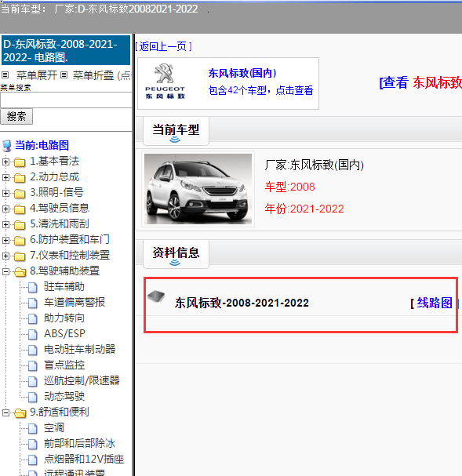Click the document icon beside ABS/ESP
This screenshot has width=462, height=476.
point(33,334)
